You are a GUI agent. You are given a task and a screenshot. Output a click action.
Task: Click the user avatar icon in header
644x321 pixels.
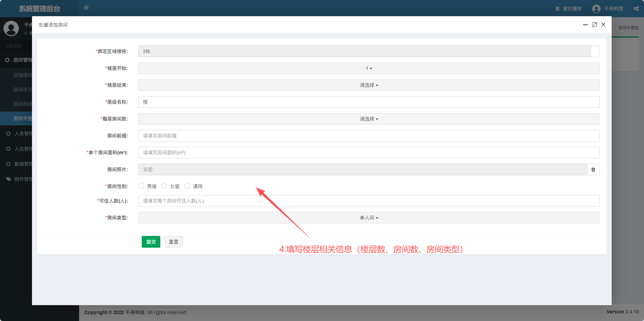pyautogui.click(x=596, y=9)
